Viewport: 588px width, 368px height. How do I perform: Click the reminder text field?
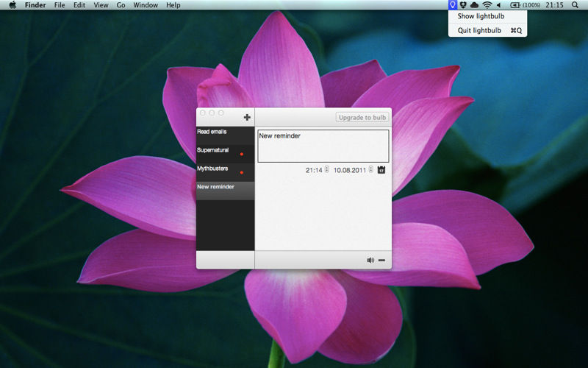point(323,146)
